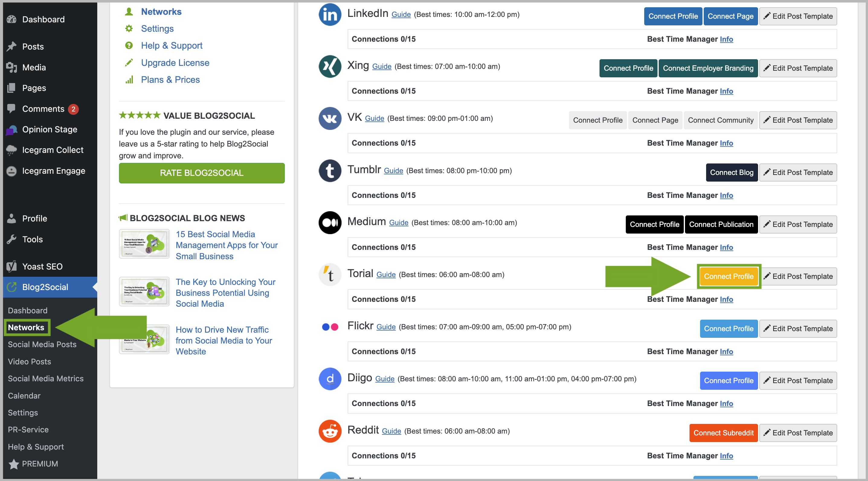Click the Reddit network icon
868x481 pixels.
point(330,431)
